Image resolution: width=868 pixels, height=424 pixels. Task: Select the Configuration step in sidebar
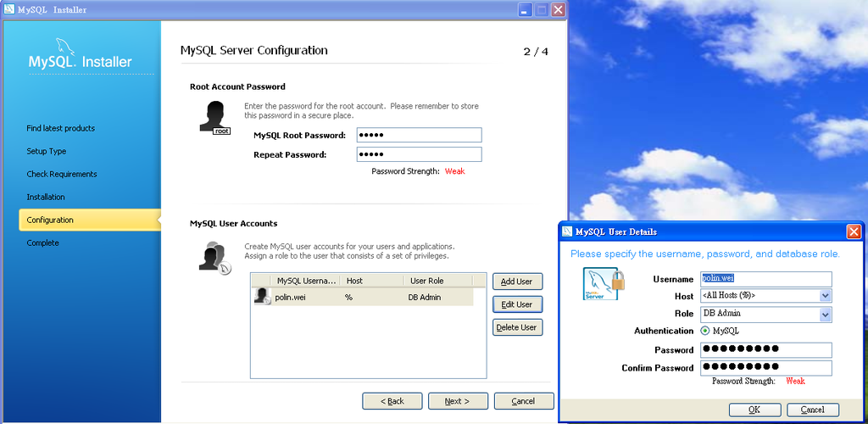[90, 220]
